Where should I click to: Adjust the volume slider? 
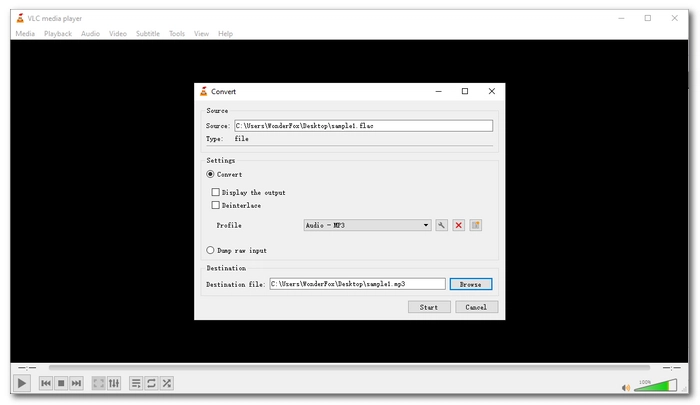click(655, 385)
